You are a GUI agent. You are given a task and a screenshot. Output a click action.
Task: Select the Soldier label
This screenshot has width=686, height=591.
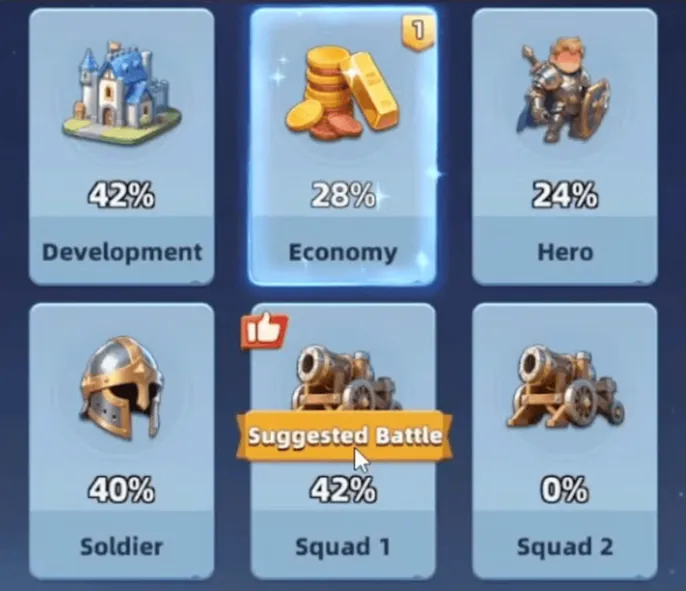[122, 546]
